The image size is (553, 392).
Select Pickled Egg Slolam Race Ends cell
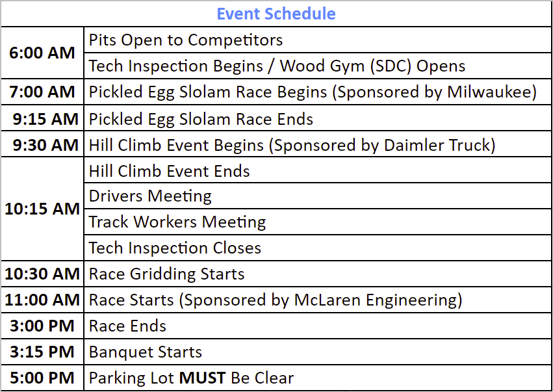coord(318,118)
